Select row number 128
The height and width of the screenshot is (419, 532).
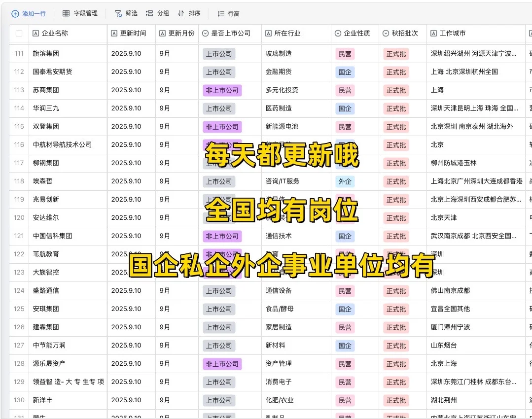click(x=19, y=364)
